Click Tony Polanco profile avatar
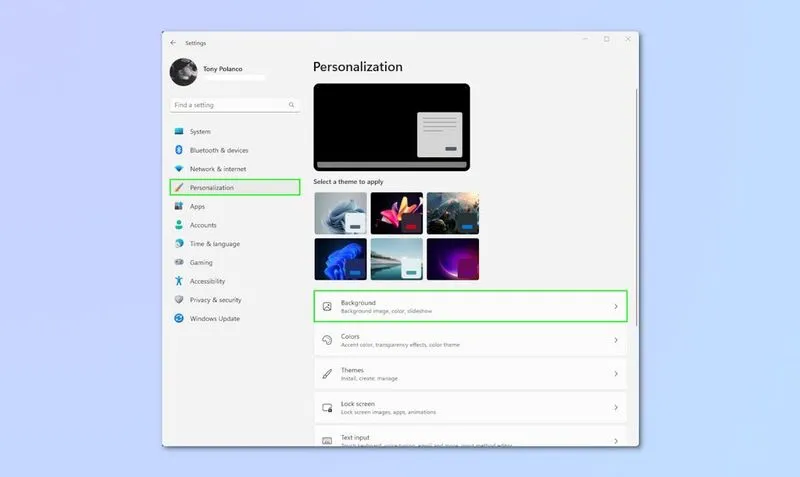This screenshot has width=800, height=477. 184,72
